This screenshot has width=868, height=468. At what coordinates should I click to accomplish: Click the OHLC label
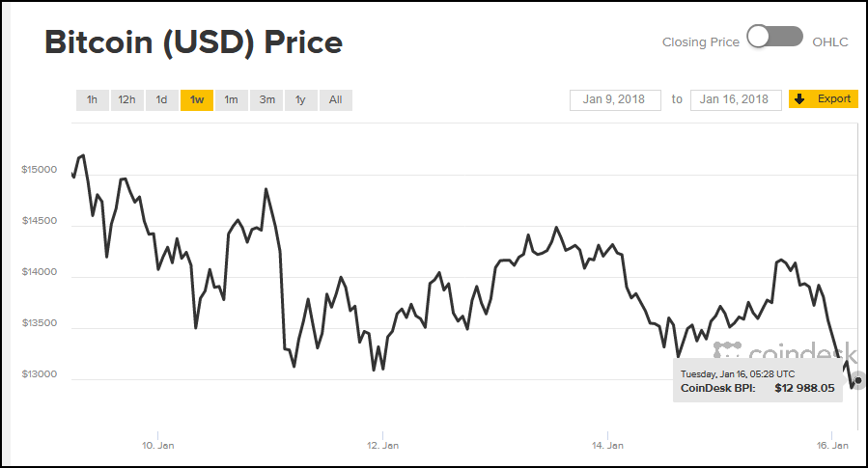(x=830, y=42)
